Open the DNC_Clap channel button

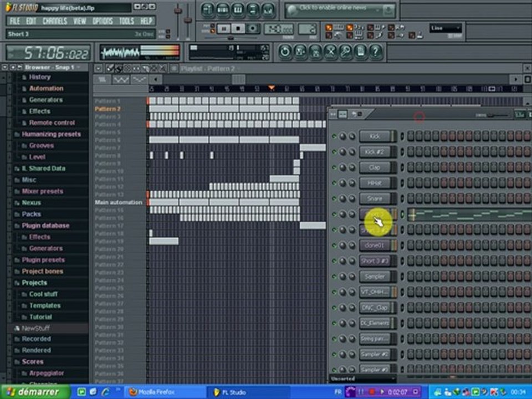pos(375,308)
